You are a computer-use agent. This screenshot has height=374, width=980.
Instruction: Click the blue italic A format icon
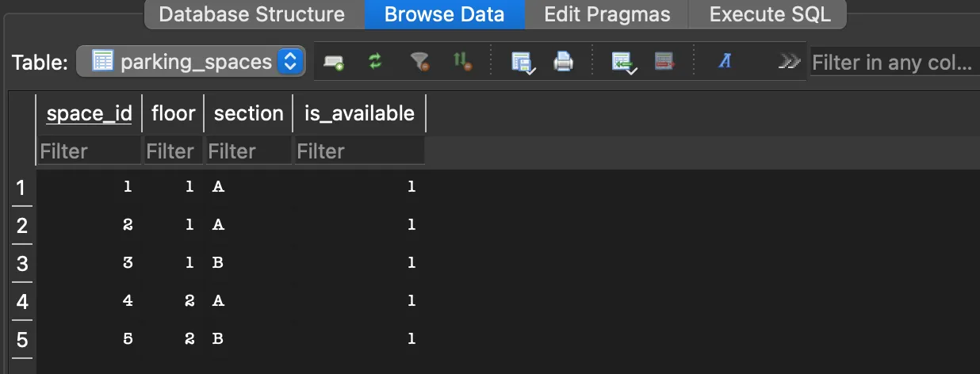pyautogui.click(x=724, y=62)
